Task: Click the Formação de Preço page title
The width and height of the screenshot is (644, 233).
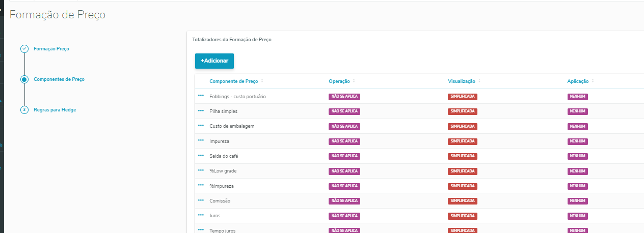Action: tap(58, 15)
